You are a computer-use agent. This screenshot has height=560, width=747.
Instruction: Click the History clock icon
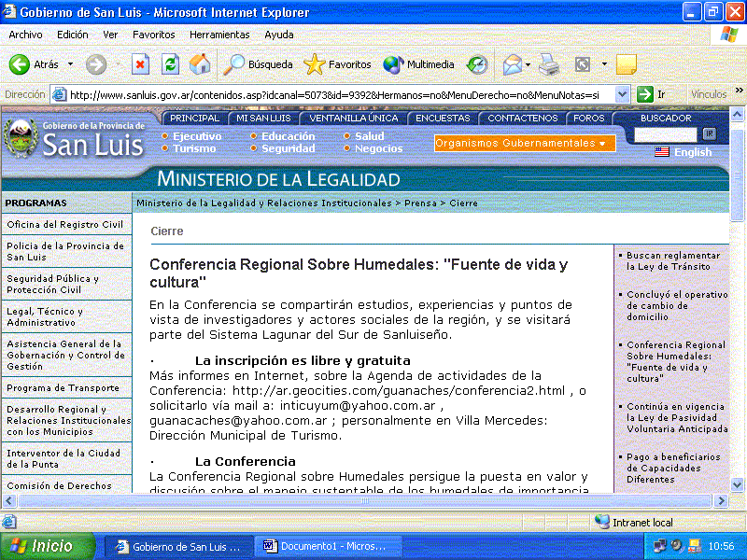pyautogui.click(x=477, y=64)
